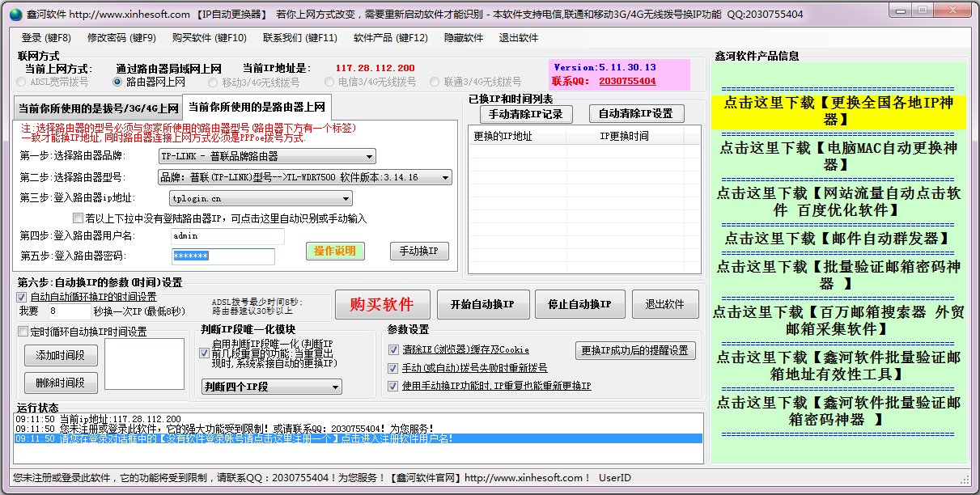
Task: Click download link 鑫河软件批量验证邮箱密码神器
Action: click(838, 410)
